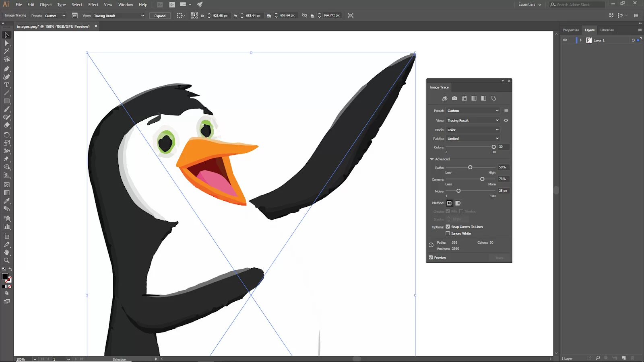
Task: Select the Direct Selection tool
Action: pyautogui.click(x=6, y=43)
